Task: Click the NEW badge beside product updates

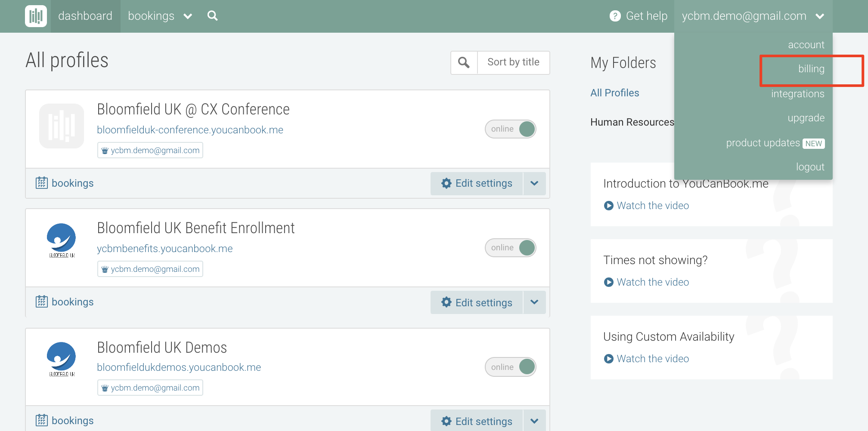Action: [814, 144]
